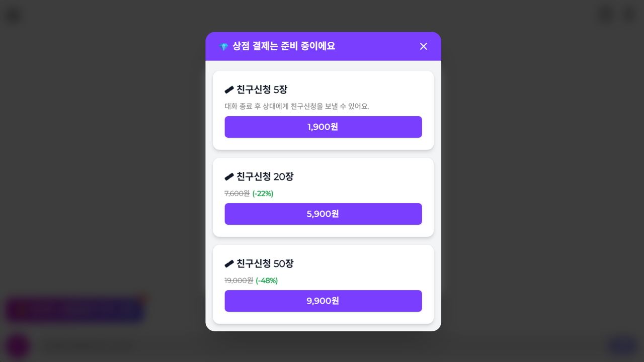Screen dimensions: 644x362
Task: Purchase 친구신청 50장 for 9,900원
Action: (323, 301)
